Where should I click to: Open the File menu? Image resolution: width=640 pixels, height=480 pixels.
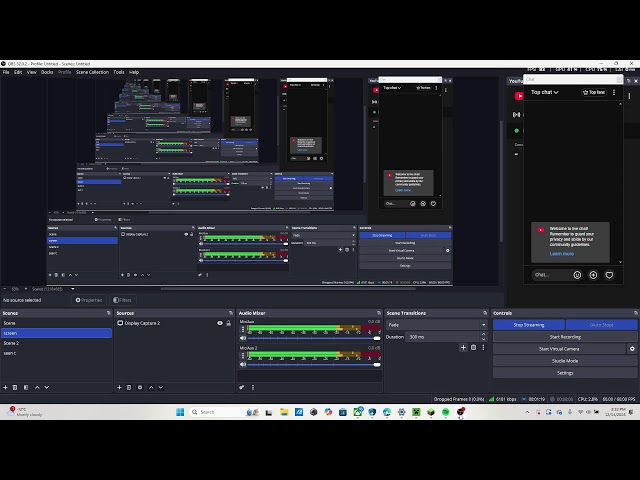pos(6,72)
